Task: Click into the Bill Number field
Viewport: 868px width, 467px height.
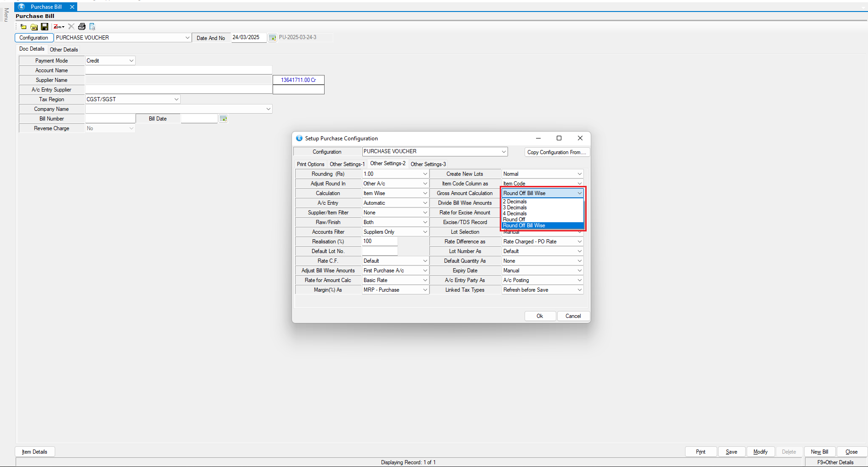Action: tap(110, 119)
